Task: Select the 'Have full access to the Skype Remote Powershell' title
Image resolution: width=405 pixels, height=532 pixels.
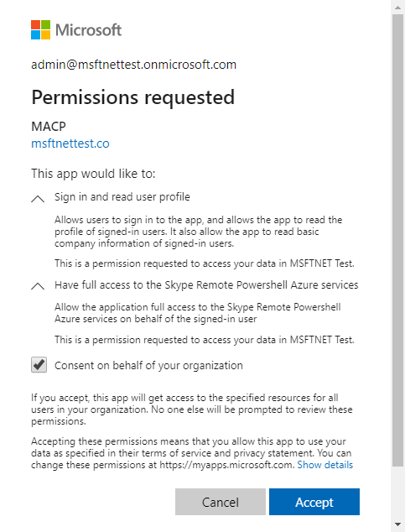Action: click(x=206, y=285)
